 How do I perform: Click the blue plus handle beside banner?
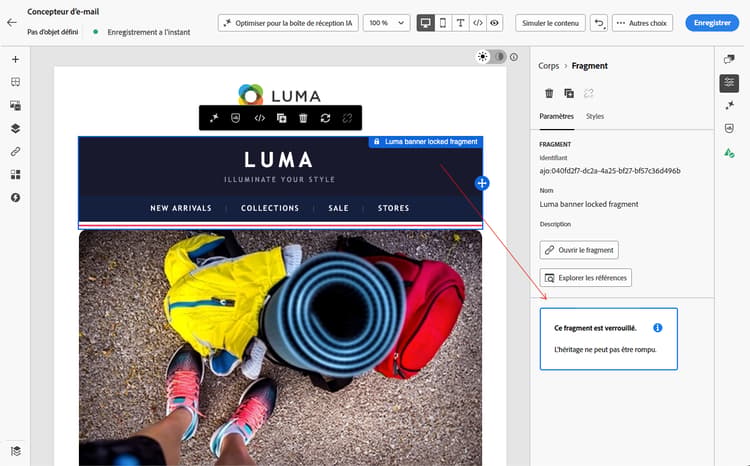pyautogui.click(x=482, y=183)
